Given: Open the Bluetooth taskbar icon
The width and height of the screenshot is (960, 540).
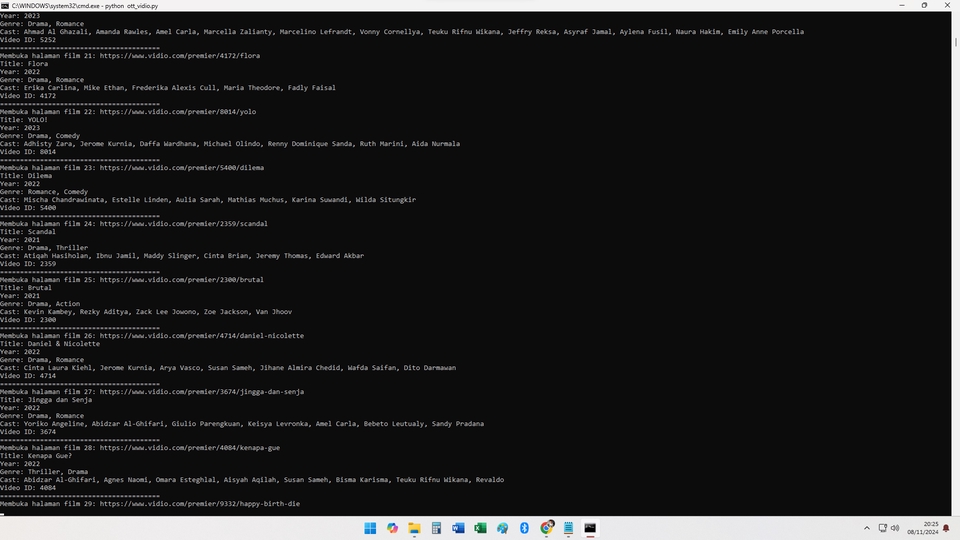Looking at the screenshot, I should (x=524, y=528).
